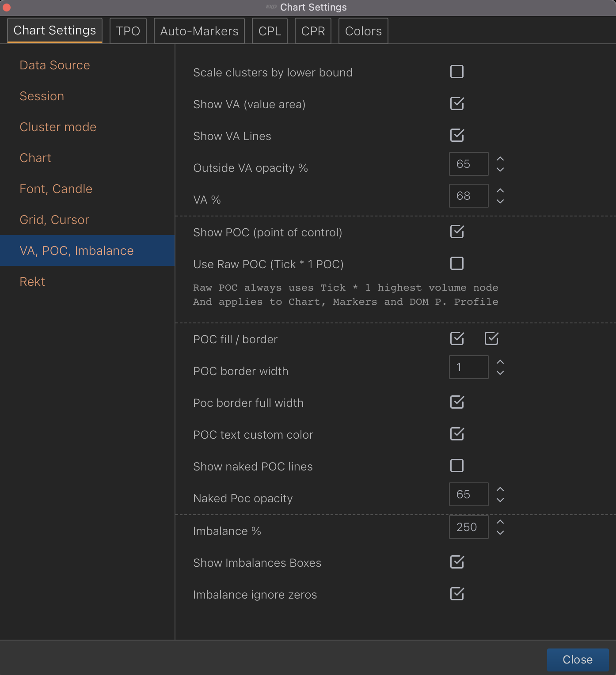616x675 pixels.
Task: Select the Chart Settings tab
Action: coord(55,30)
